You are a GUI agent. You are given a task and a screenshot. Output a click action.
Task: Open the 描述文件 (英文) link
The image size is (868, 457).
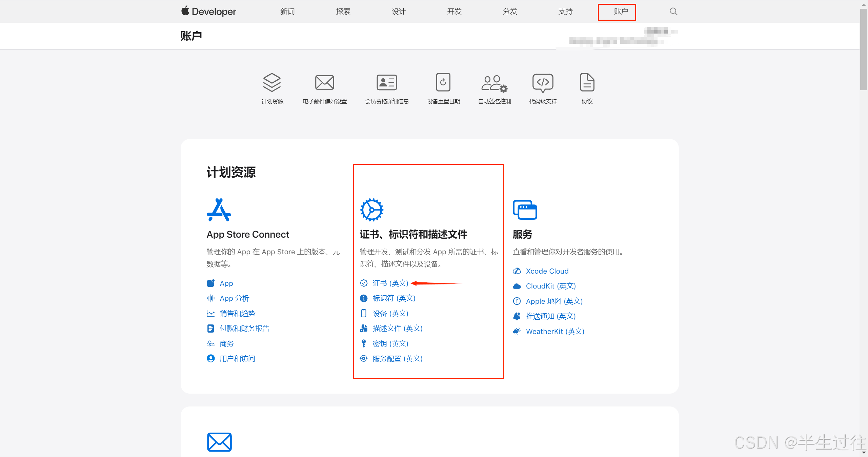[x=398, y=329]
